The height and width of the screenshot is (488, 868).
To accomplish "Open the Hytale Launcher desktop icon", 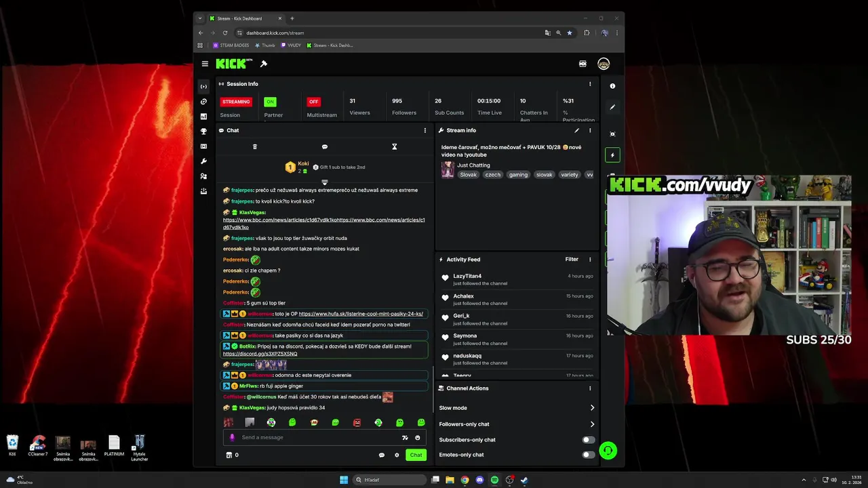I will (139, 447).
